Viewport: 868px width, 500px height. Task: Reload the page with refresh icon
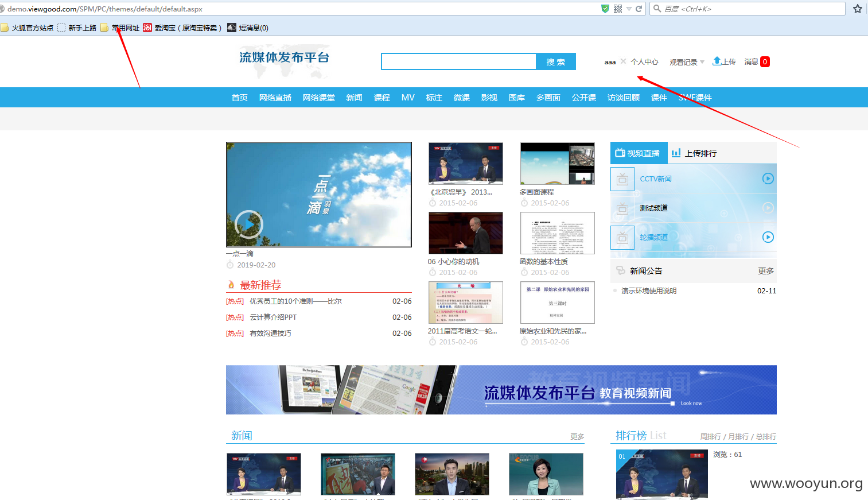(x=639, y=9)
